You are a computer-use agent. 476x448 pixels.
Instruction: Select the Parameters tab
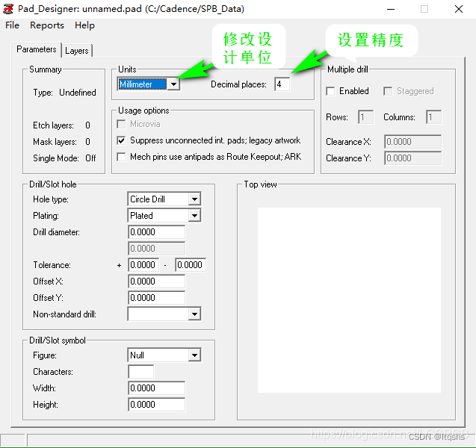[x=37, y=49]
